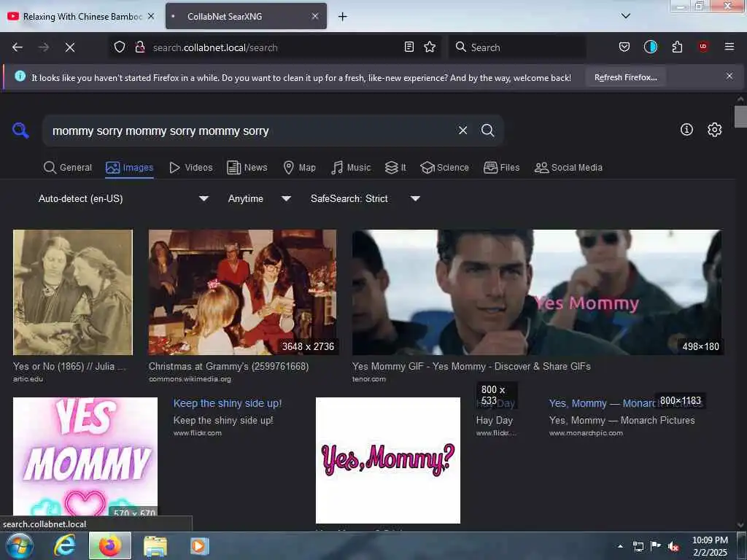Click the Refresh Firefox button
Image resolution: width=747 pixels, height=560 pixels.
625,77
